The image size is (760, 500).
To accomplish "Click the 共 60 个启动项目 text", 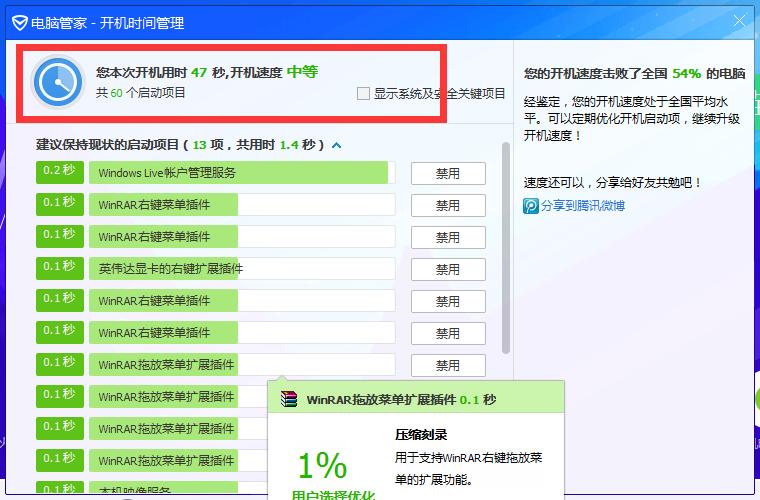I will click(141, 93).
